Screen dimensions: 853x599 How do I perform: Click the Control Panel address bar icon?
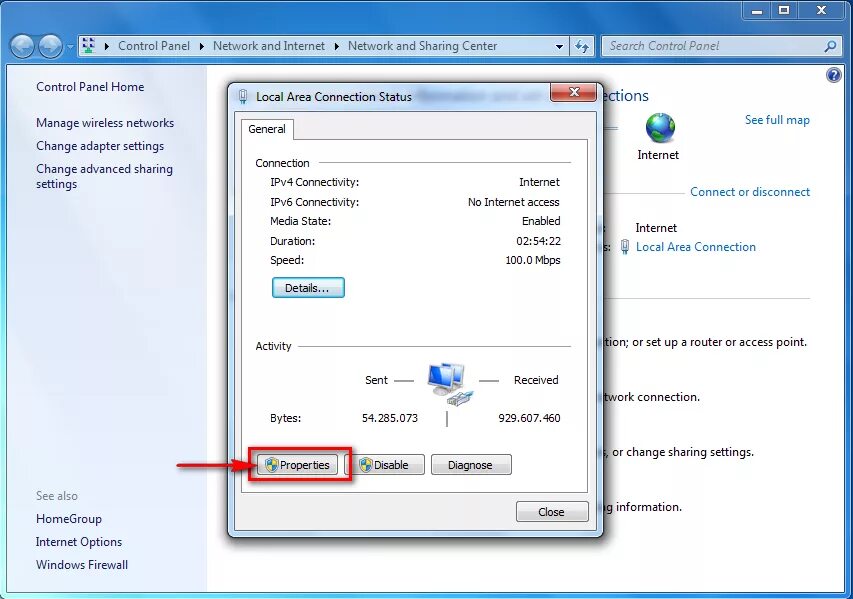89,46
